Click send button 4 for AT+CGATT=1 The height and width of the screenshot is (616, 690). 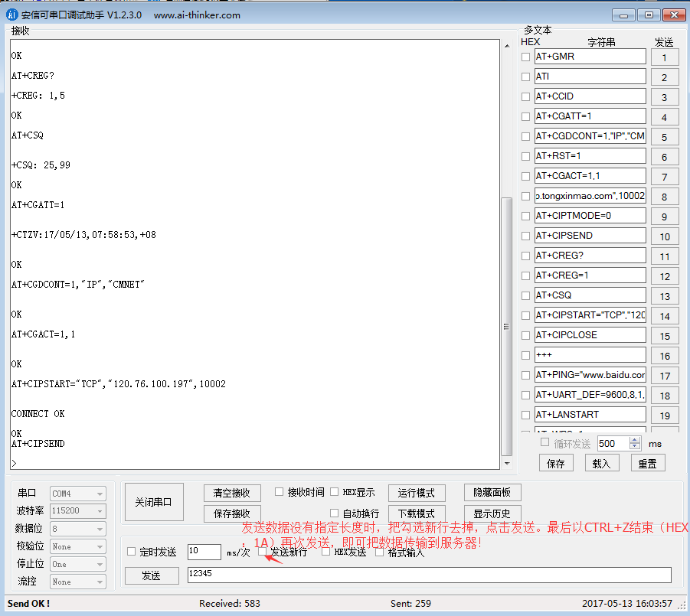coord(665,117)
